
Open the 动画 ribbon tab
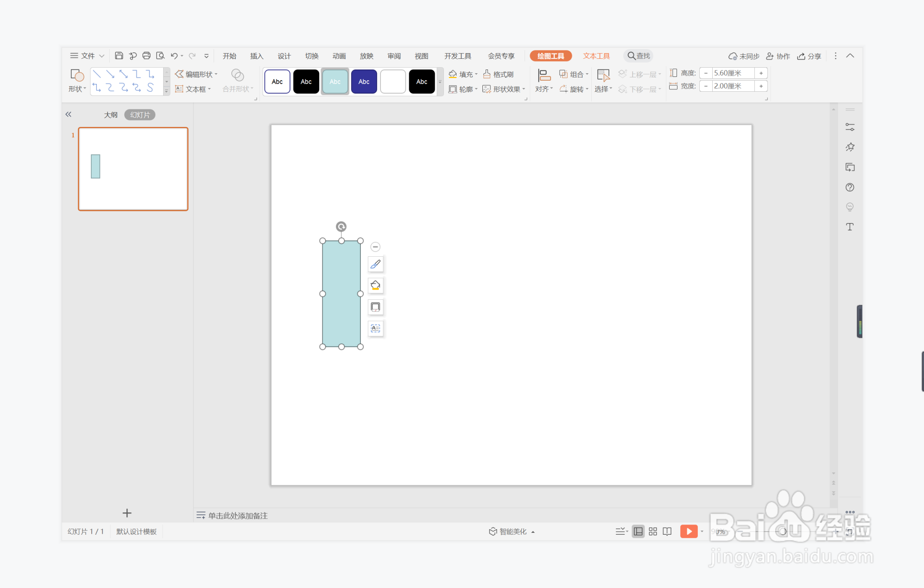[x=339, y=56]
